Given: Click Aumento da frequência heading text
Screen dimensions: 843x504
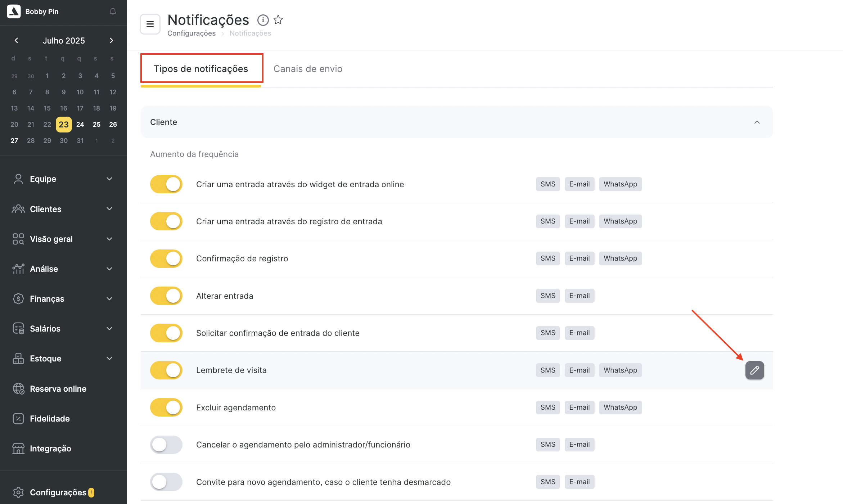Looking at the screenshot, I should 194,154.
